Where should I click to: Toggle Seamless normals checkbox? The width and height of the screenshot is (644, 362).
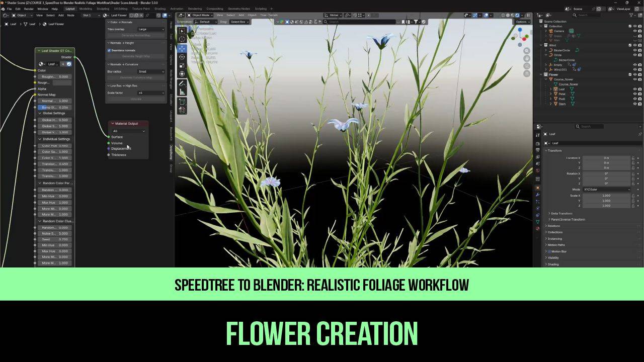point(109,50)
